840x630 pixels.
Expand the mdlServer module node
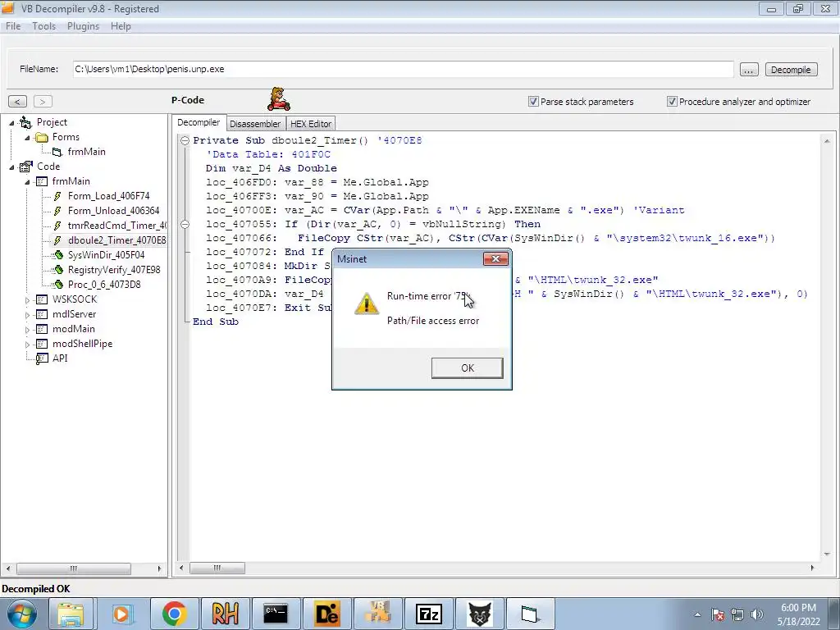(x=27, y=315)
